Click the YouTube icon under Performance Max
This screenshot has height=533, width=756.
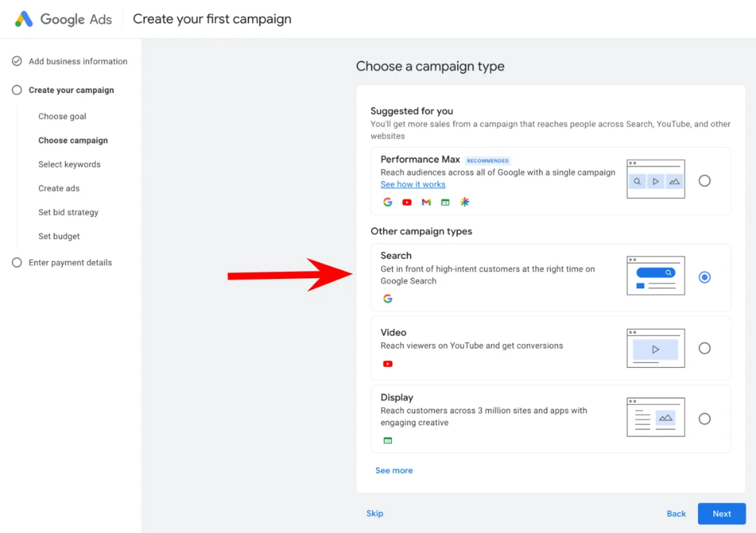pyautogui.click(x=407, y=202)
